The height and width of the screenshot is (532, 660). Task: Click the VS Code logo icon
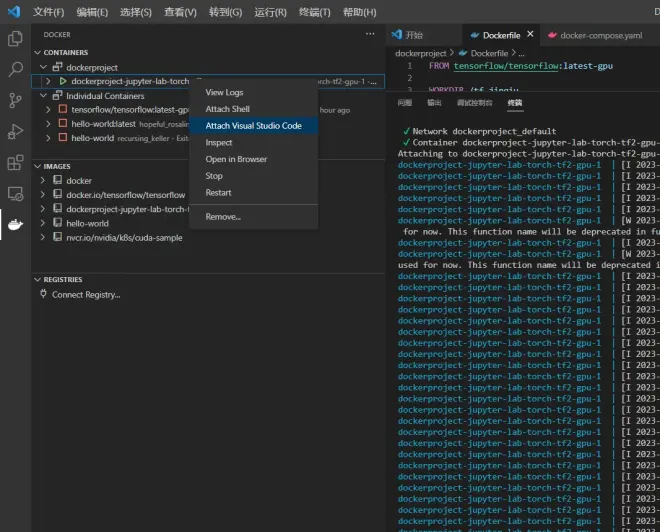pyautogui.click(x=13, y=11)
